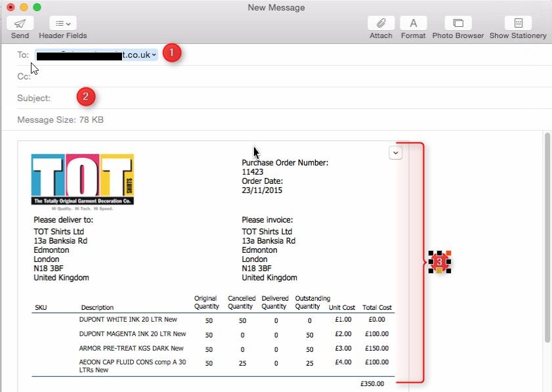Minimize the New Message window
Viewport: 552px width, 392px height.
tap(24, 7)
